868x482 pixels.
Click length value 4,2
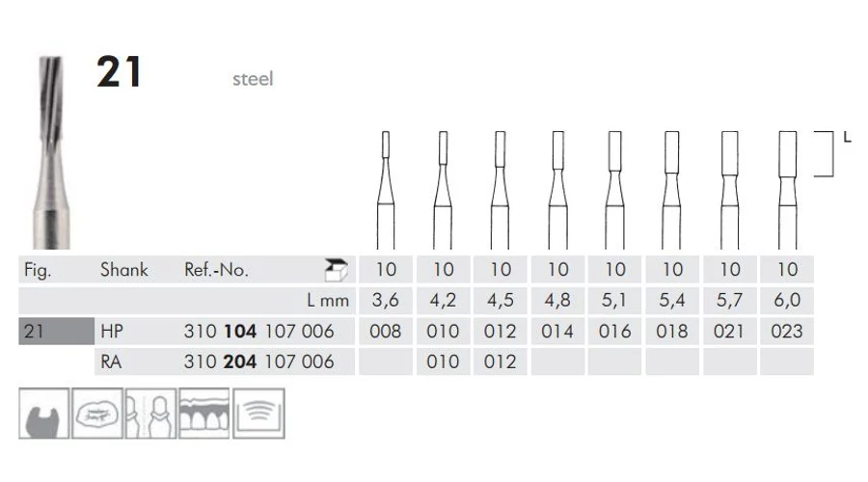coord(443,300)
